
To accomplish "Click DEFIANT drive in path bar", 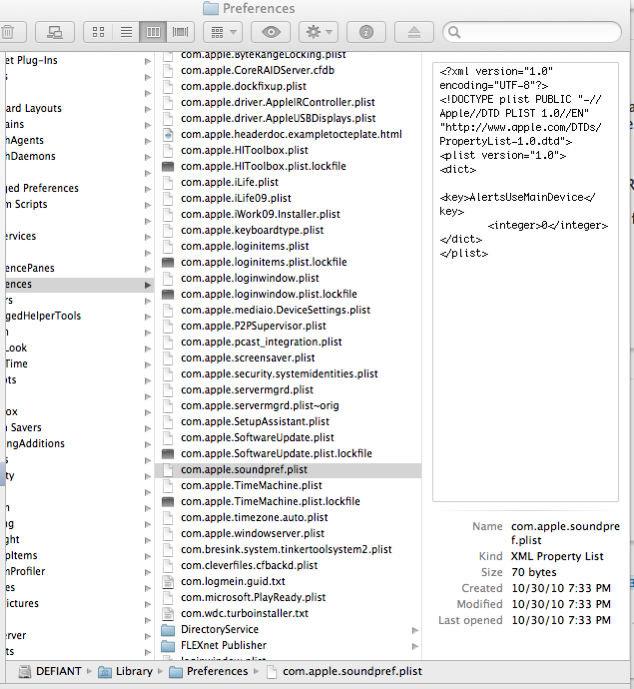I will (x=50, y=671).
